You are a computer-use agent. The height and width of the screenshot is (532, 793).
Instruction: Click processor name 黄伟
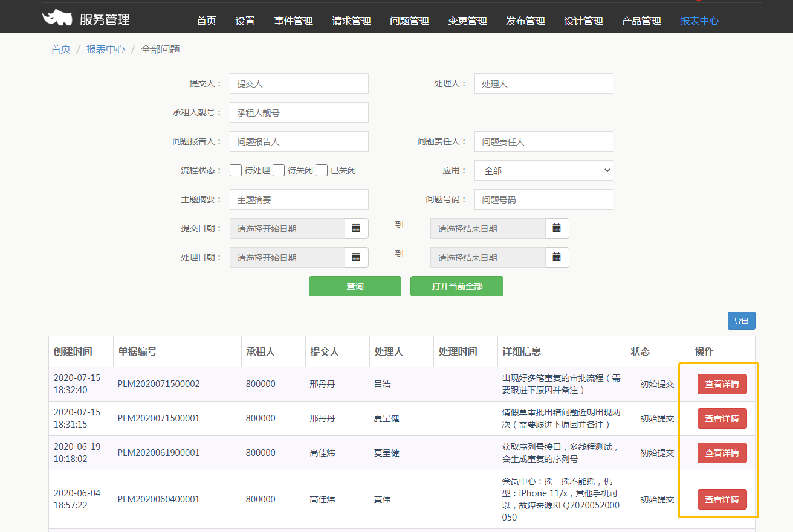coord(382,499)
